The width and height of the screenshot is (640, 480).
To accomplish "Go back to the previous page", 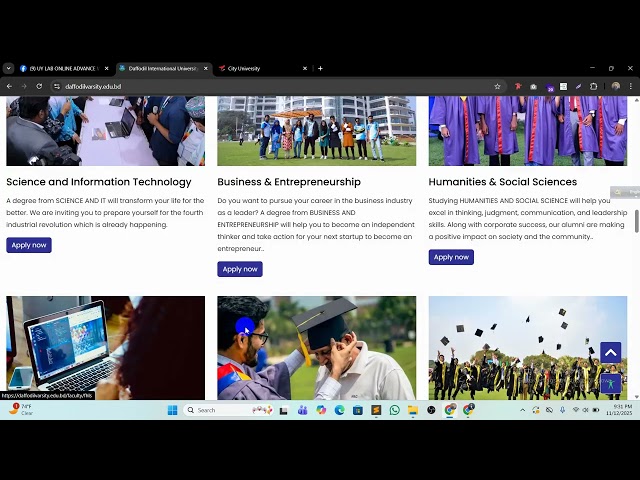I will [x=9, y=87].
